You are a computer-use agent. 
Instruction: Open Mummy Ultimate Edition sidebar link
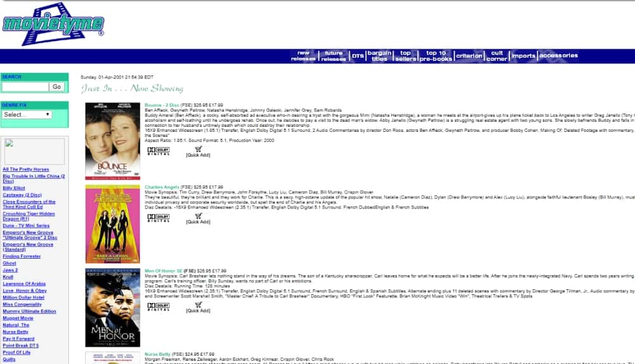click(30, 311)
